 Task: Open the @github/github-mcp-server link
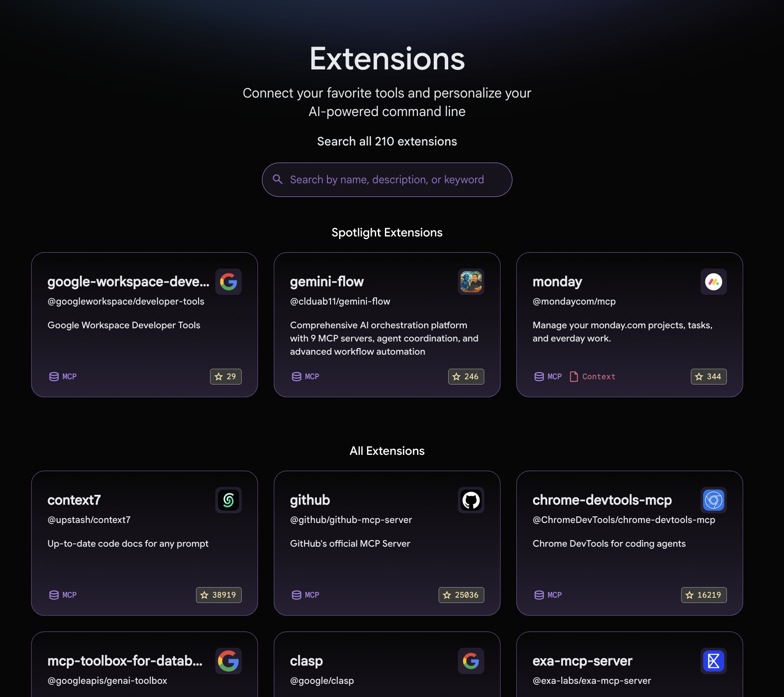351,520
